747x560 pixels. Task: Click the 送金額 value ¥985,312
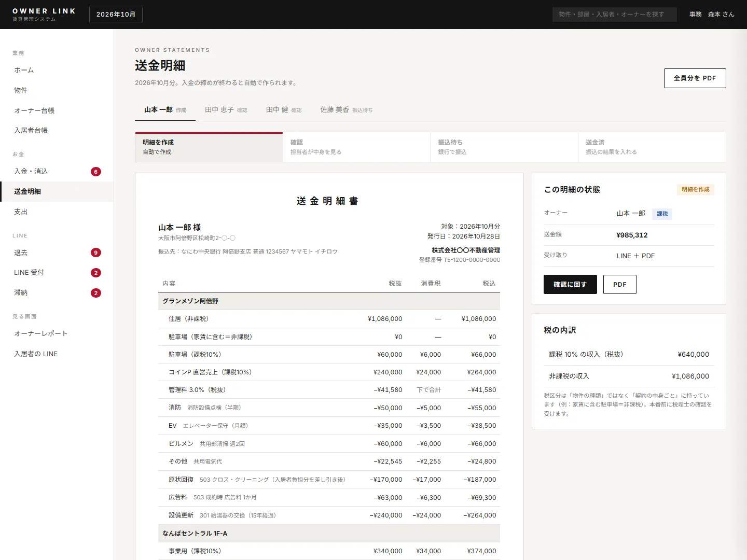click(632, 235)
